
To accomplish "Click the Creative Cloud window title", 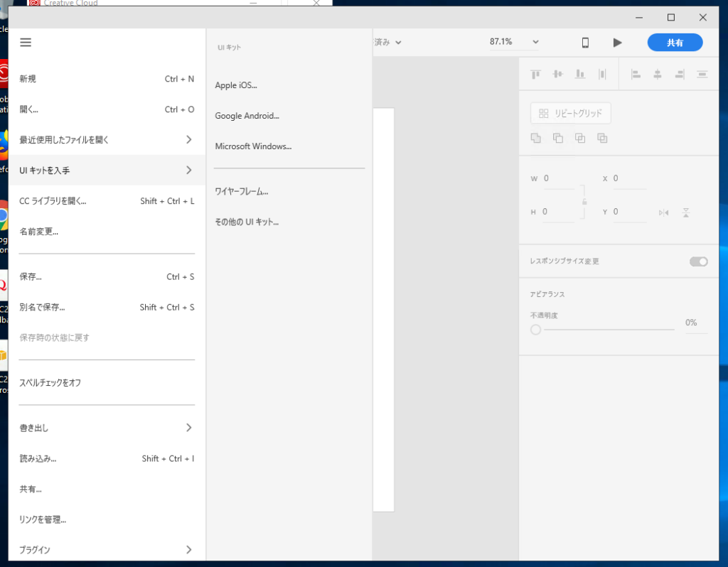I will pyautogui.click(x=70, y=3).
